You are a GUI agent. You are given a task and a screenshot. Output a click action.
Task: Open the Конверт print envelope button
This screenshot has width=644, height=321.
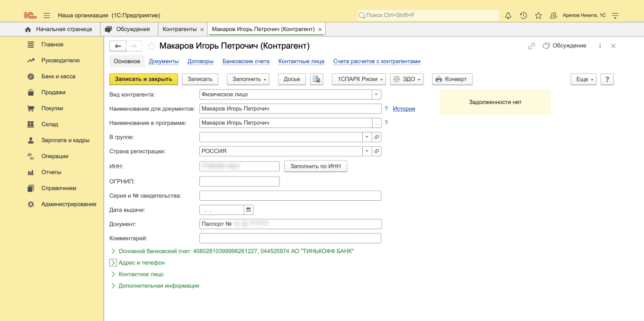pyautogui.click(x=452, y=79)
